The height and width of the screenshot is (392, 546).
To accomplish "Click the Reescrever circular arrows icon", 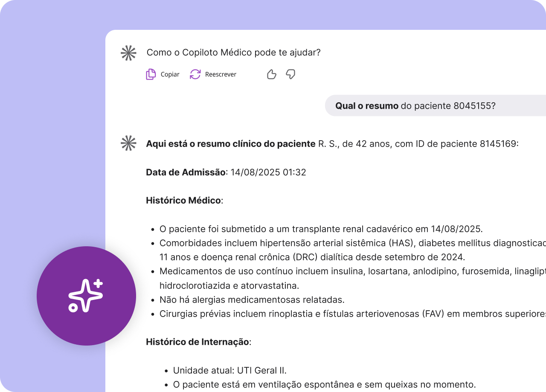I will coord(195,75).
